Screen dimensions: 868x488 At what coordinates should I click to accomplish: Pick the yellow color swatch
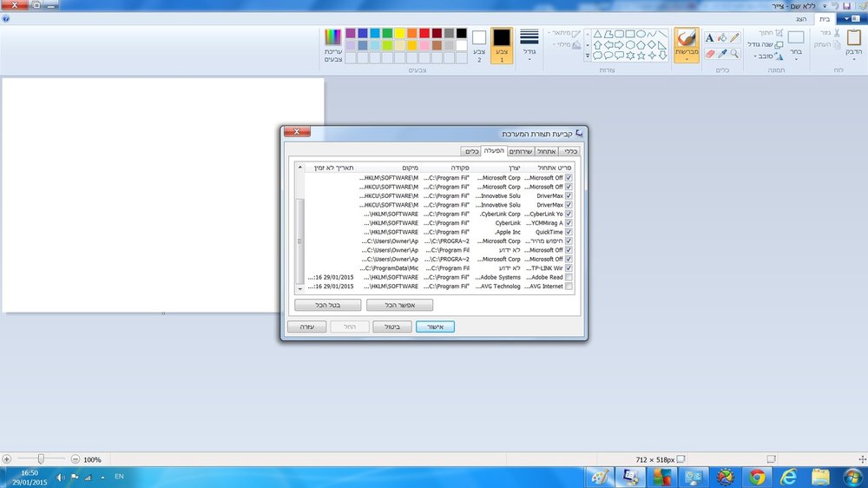tap(399, 33)
